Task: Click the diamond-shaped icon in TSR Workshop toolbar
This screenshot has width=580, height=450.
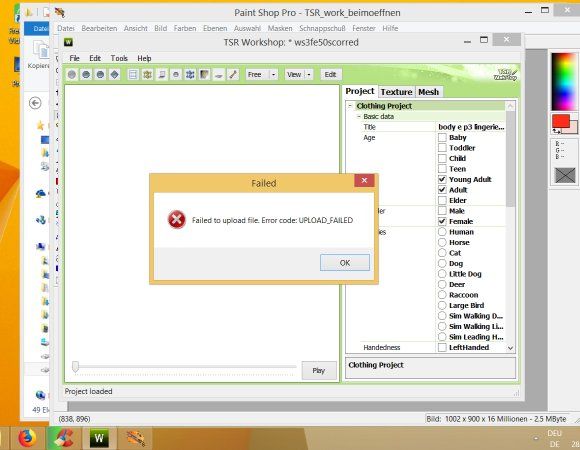Action: pyautogui.click(x=115, y=74)
